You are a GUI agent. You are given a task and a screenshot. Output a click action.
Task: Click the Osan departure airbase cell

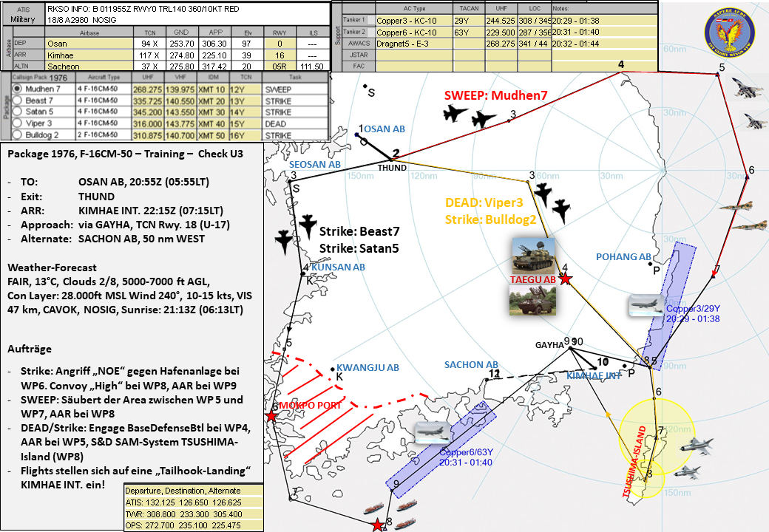point(89,44)
